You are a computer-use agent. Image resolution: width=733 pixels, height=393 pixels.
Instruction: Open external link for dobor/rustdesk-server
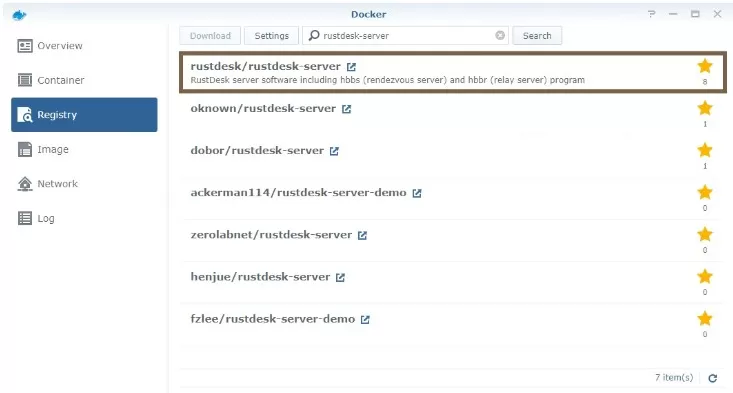(x=334, y=151)
